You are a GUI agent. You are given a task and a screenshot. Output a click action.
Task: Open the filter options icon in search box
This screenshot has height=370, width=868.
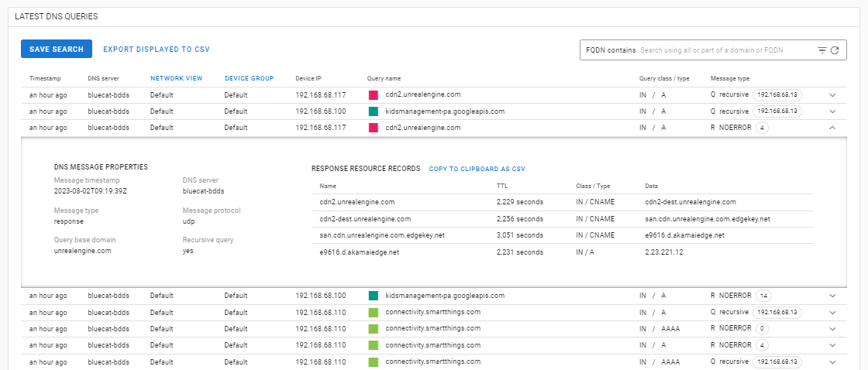(822, 50)
